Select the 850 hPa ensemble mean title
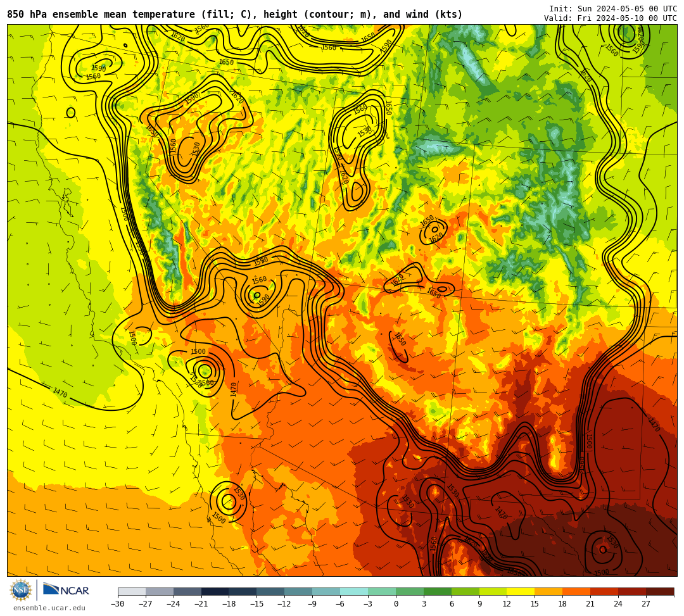 [235, 15]
